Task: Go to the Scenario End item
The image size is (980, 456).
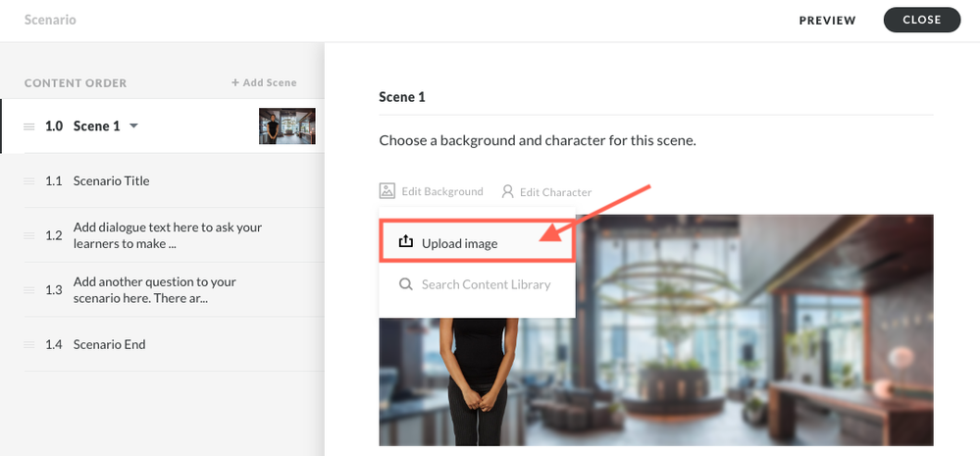Action: 110,345
